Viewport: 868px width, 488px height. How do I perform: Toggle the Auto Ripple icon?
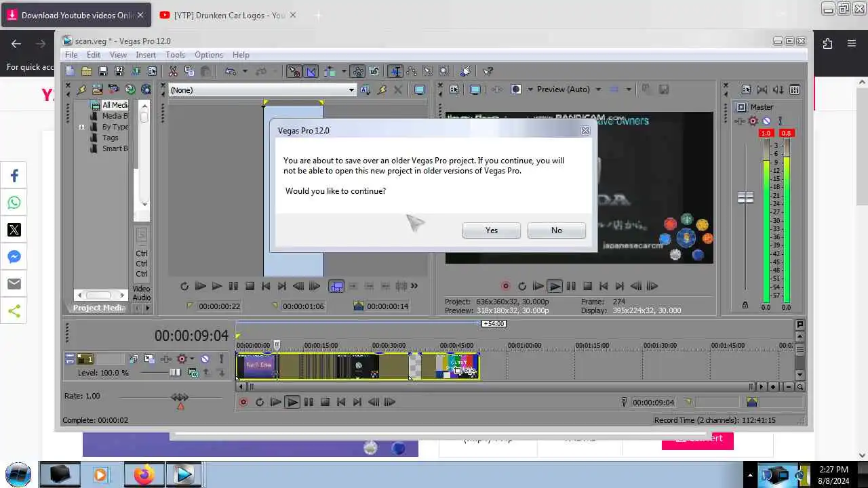click(330, 71)
